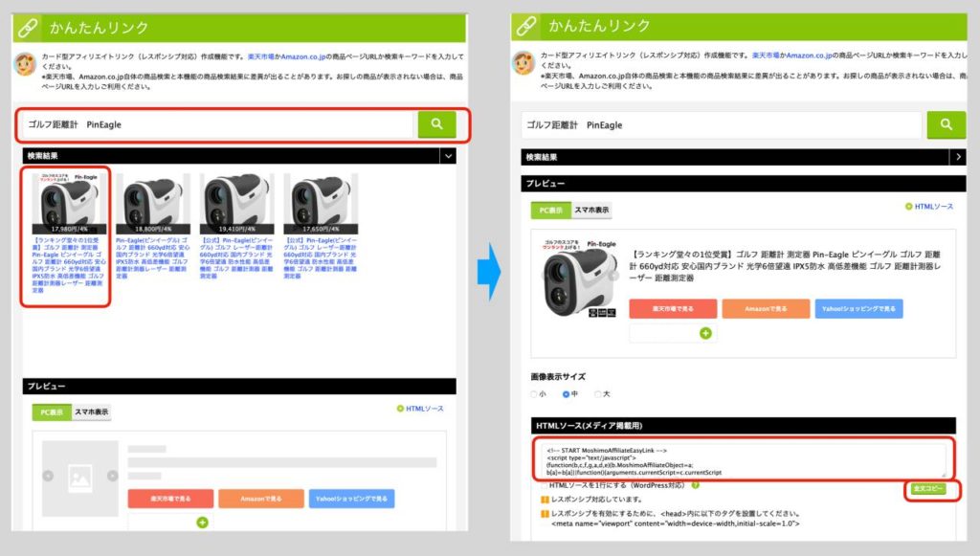Click the search keyword field in left panel
This screenshot has width=980, height=556.
[217, 124]
